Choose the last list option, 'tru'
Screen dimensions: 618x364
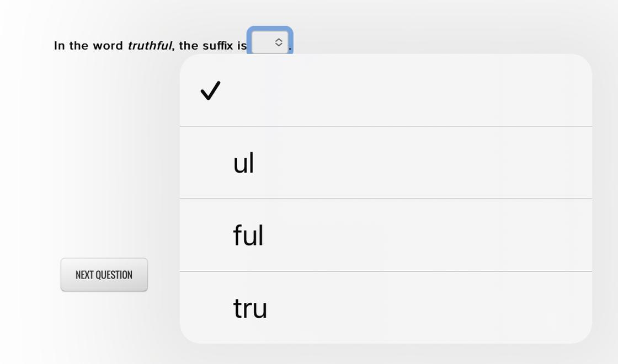click(386, 308)
